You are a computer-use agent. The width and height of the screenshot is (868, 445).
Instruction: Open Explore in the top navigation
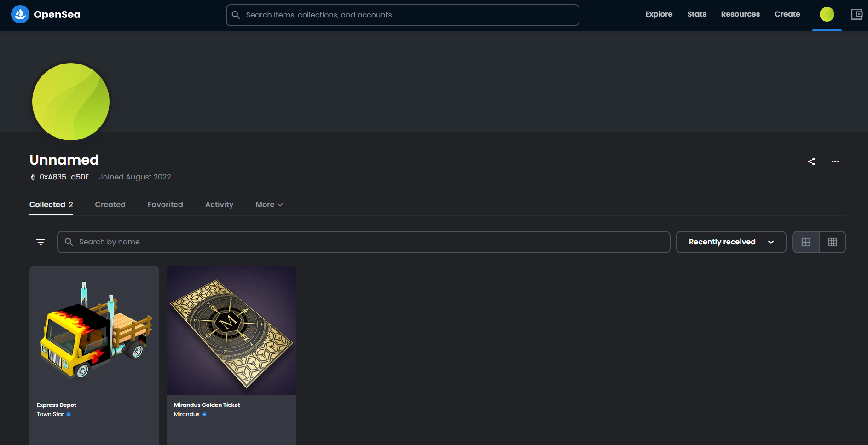coord(659,14)
